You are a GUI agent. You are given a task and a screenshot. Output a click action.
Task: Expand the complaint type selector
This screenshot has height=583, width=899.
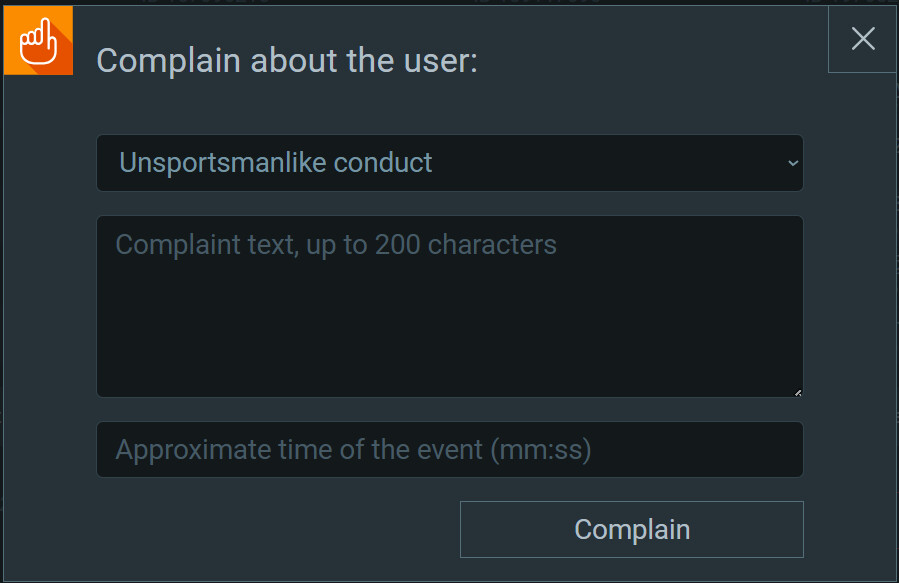pos(449,163)
